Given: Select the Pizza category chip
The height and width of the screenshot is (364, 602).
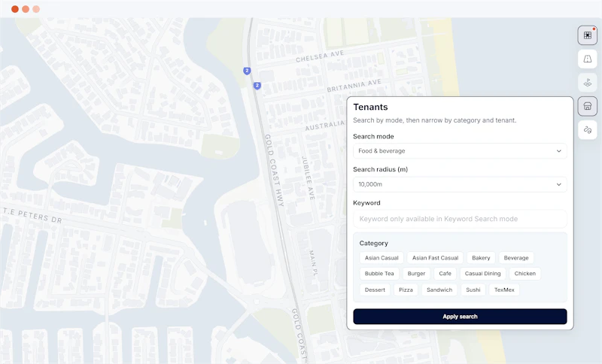Looking at the screenshot, I should click(406, 290).
